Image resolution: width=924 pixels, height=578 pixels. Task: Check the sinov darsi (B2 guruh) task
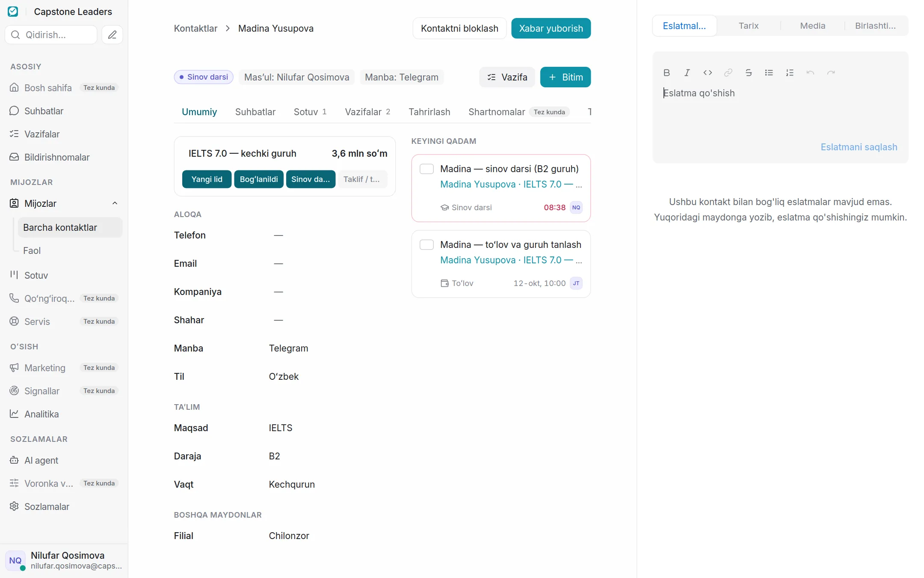tap(426, 169)
